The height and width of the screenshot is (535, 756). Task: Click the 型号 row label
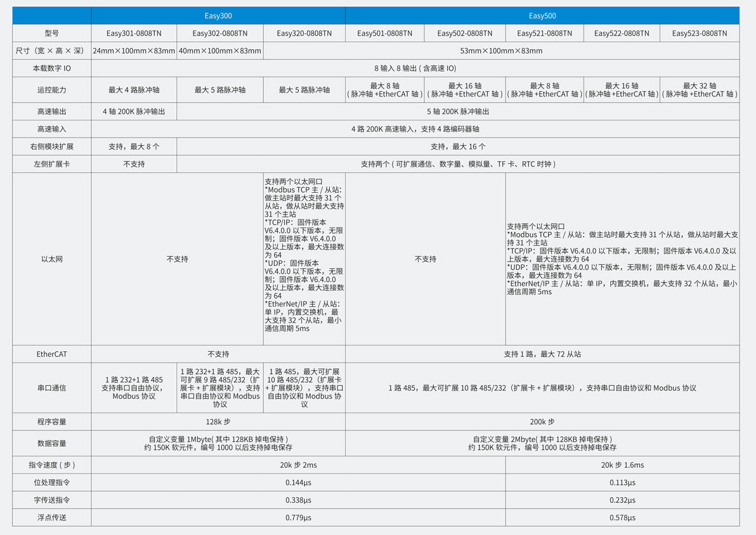[x=52, y=34]
